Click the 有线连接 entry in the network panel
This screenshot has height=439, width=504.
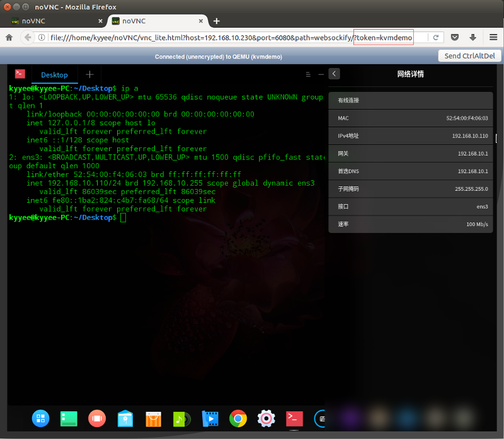(x=410, y=100)
